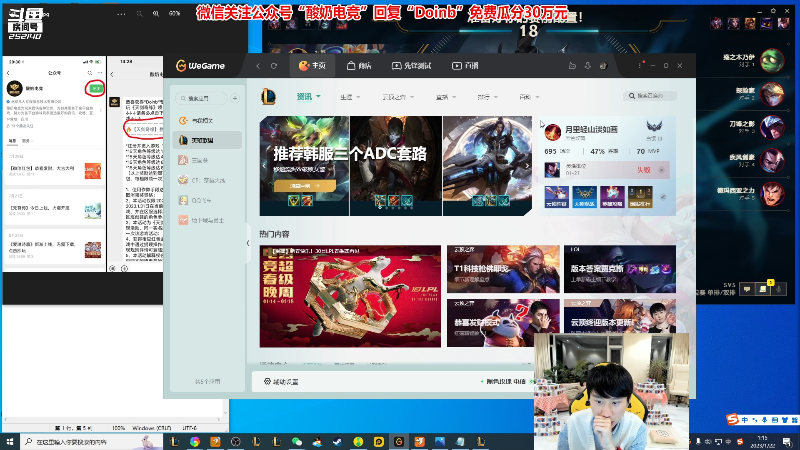Expand the last navigation dropdown before search
This screenshot has width=800, height=450.
click(x=529, y=97)
